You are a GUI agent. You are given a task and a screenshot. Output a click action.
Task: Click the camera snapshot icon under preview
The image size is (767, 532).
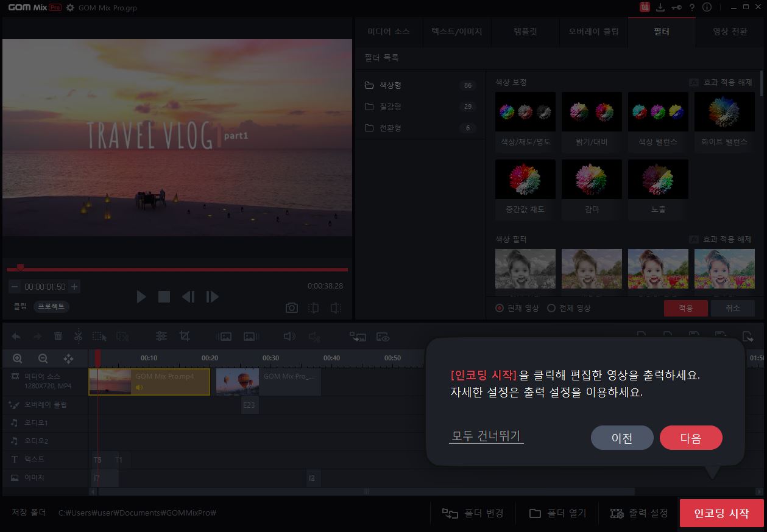(x=292, y=308)
